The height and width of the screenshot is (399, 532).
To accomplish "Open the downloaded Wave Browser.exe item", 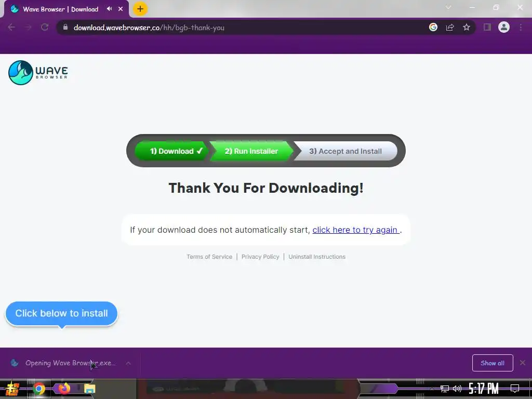I will click(x=71, y=363).
